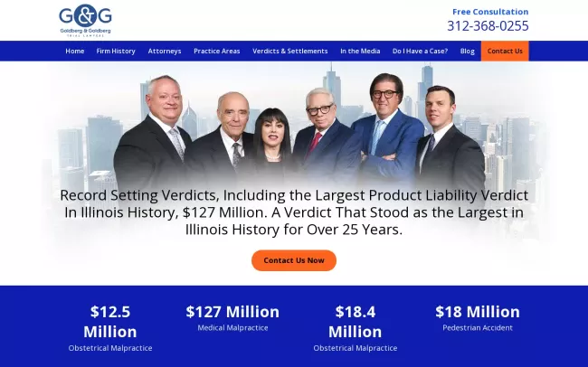Open the $127 Million Medical Malpractice result
Viewport: 588px width, 367px height.
point(232,318)
